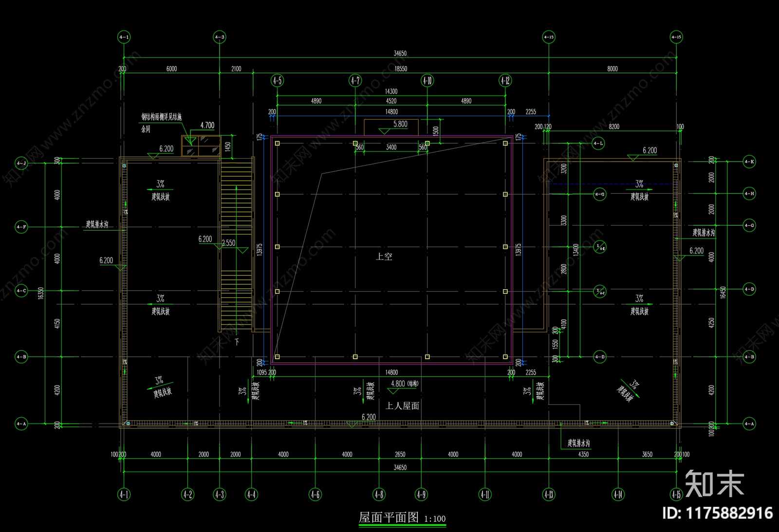
Task: Click the 16450 vertical dimension
Action: coord(723,293)
